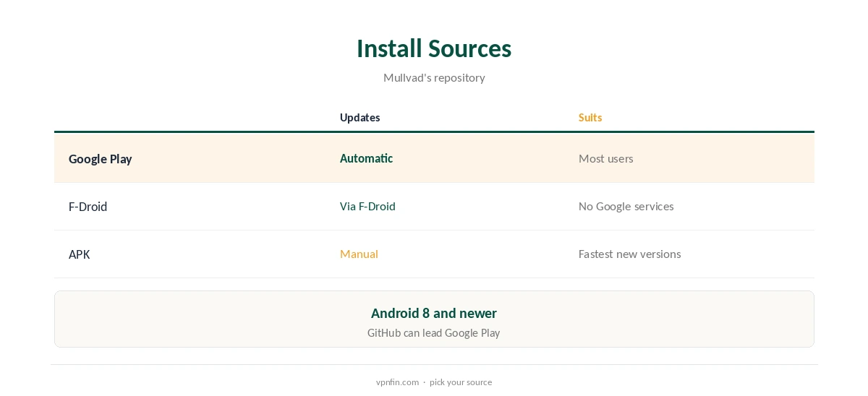Click the No Google services cell
This screenshot has width=868, height=396.
626,206
